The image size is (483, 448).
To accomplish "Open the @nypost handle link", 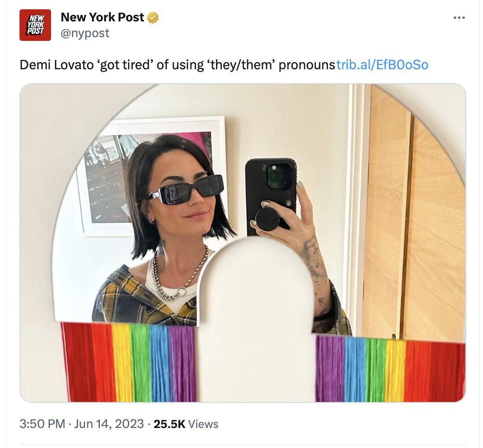I will [85, 33].
